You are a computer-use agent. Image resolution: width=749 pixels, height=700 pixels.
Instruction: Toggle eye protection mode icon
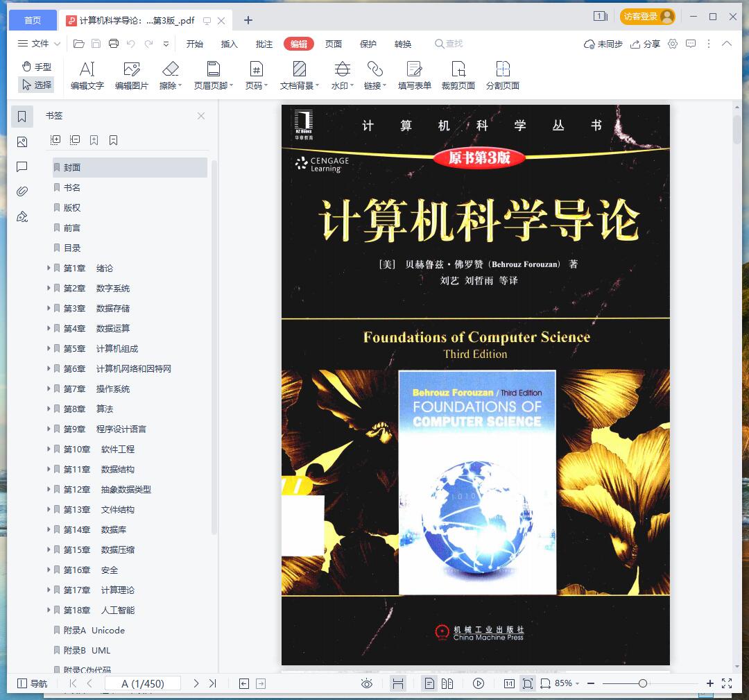[x=366, y=684]
